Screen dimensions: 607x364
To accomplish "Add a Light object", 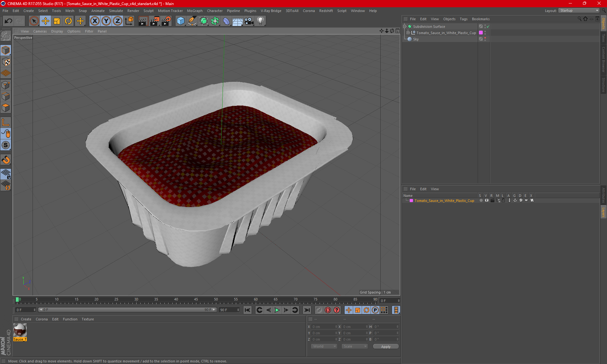I will (261, 21).
